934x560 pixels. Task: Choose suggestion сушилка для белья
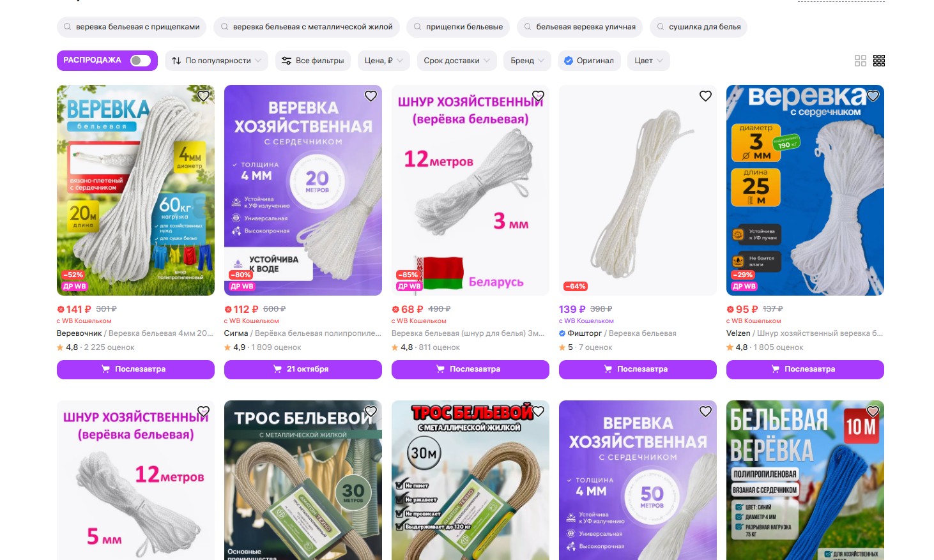coord(698,27)
